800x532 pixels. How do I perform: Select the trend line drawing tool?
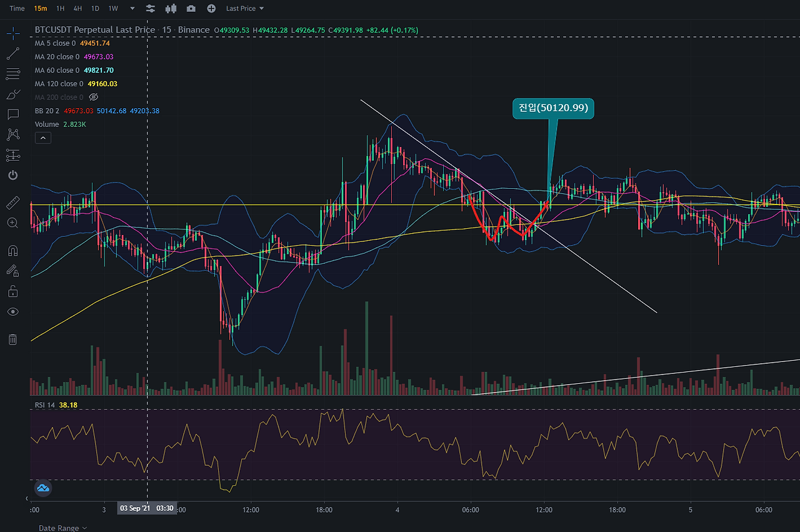[12, 54]
